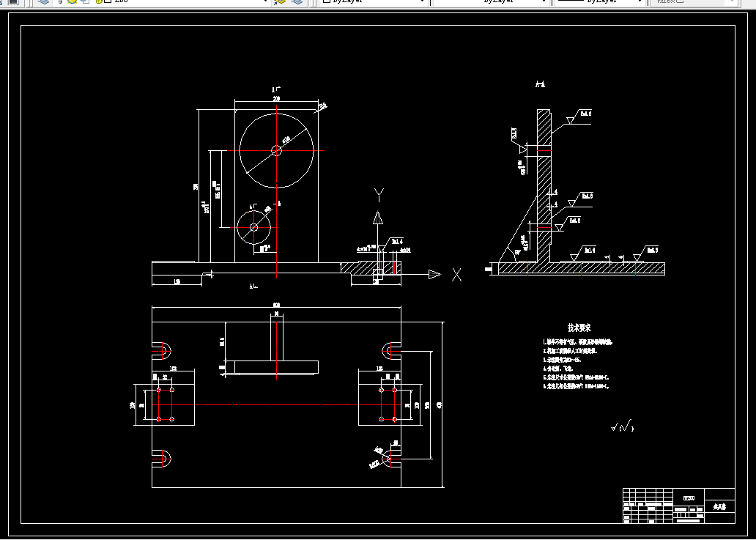756x540 pixels.
Task: Select the small circle in the front view
Action: 253,227
